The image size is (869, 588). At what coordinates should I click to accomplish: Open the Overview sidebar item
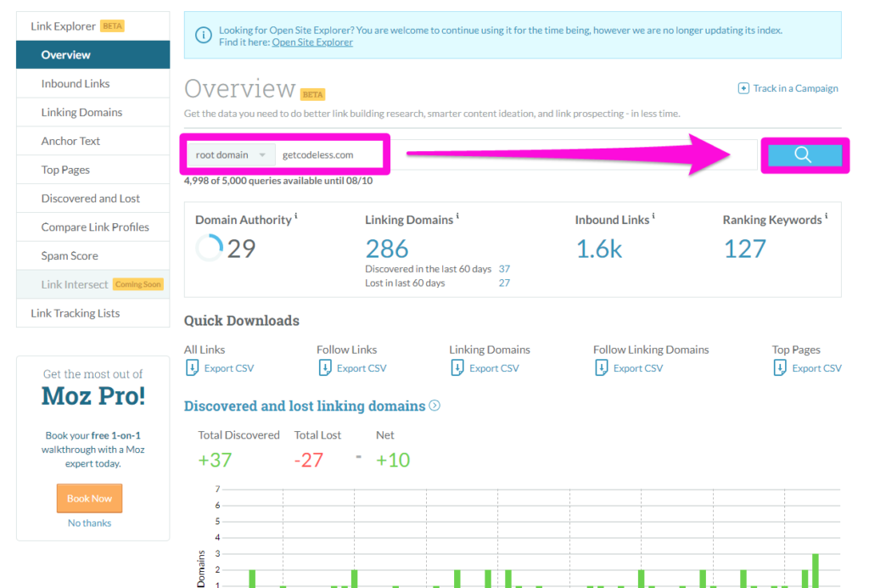93,55
